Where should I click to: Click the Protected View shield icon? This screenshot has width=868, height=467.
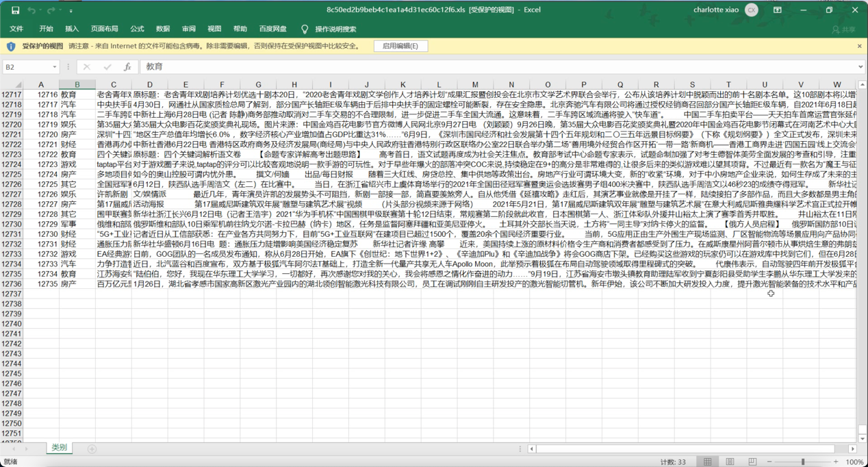tap(11, 46)
